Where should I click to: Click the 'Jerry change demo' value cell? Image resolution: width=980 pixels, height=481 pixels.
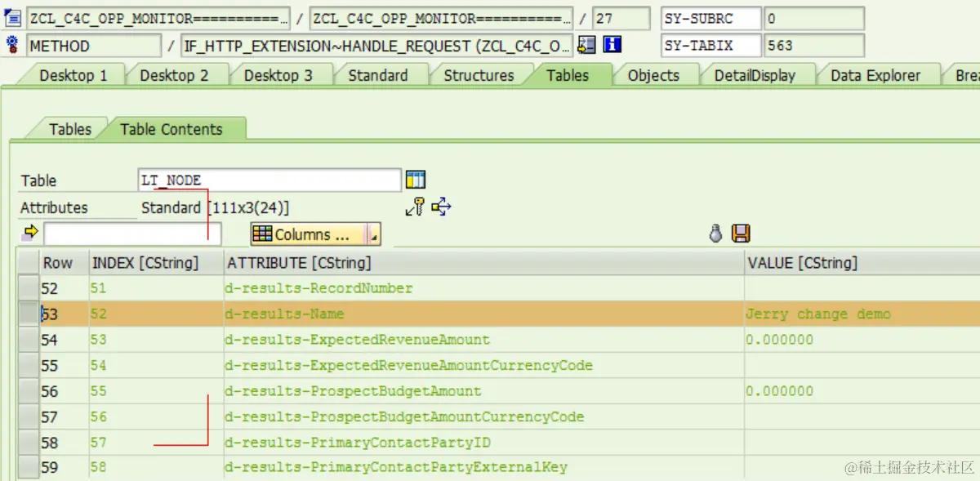pos(862,314)
